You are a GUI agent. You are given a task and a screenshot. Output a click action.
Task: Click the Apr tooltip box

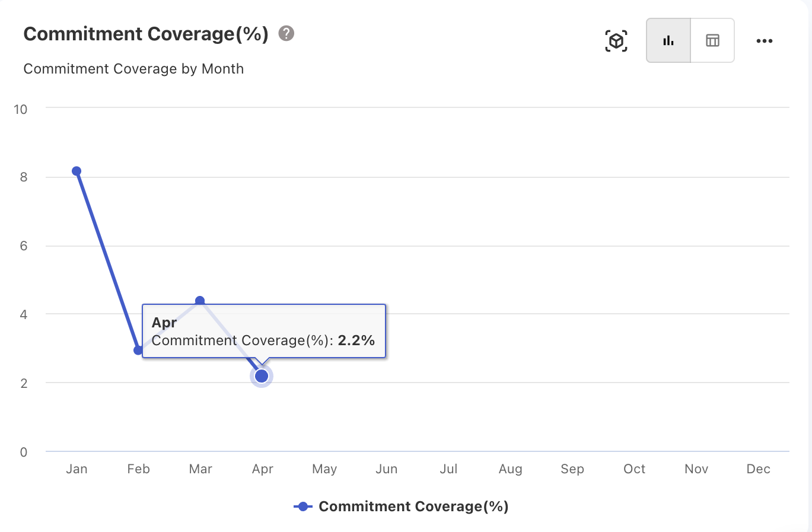pos(263,331)
